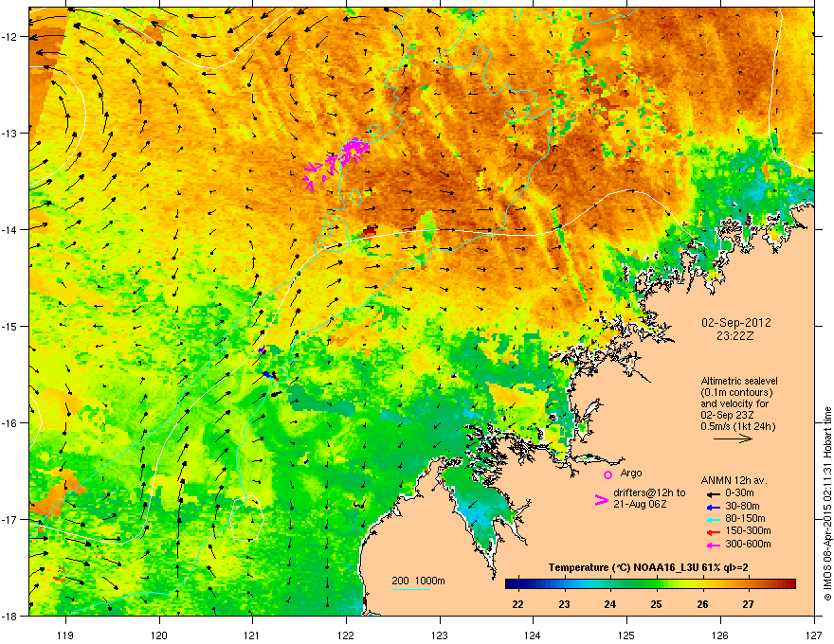Click latitude axis label '-17'

9,519
